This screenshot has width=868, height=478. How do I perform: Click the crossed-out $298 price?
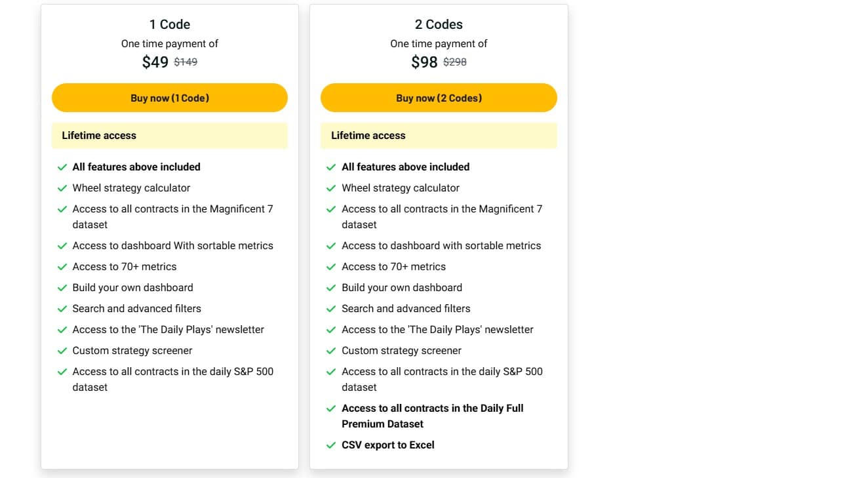click(454, 62)
